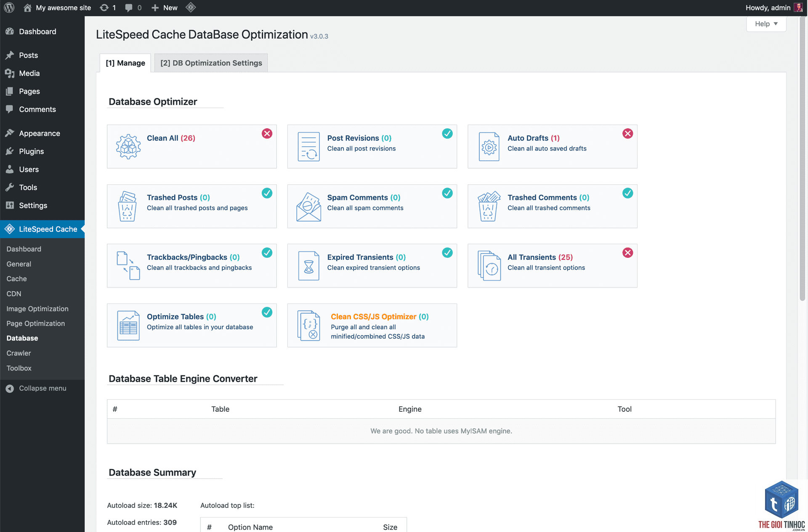Click the Clean All gear icon

[x=128, y=146]
